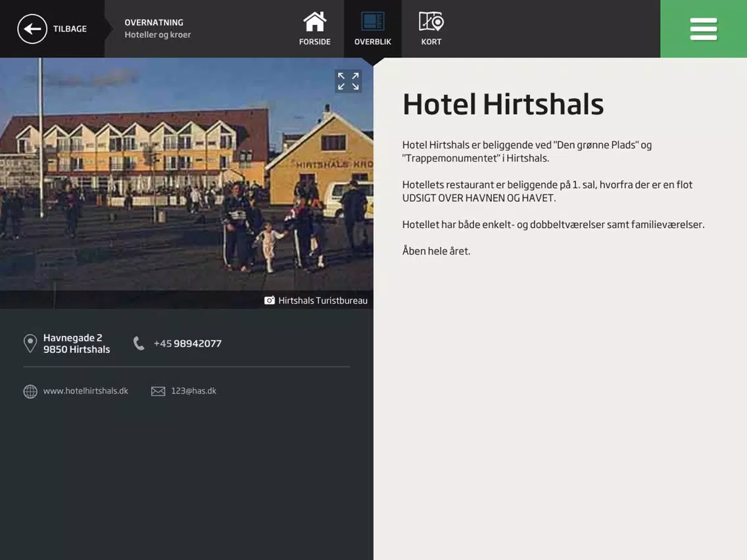Go to Forside home tab
747x560 pixels.
tap(314, 29)
